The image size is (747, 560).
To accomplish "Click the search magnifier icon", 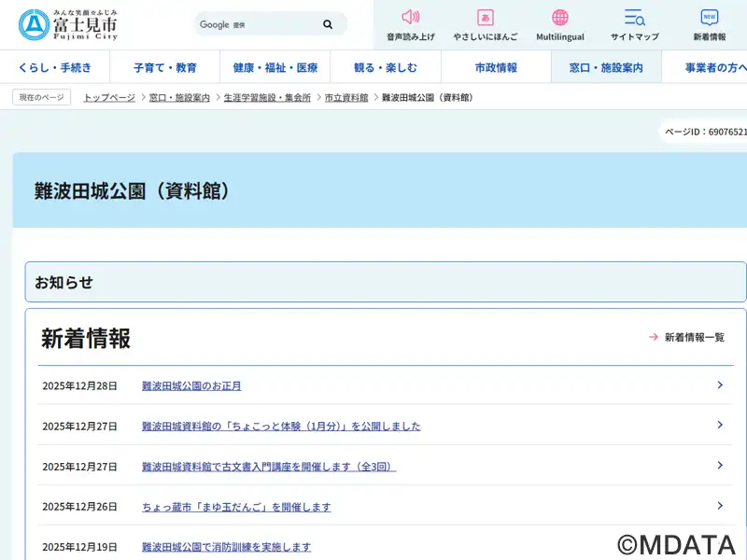I will (328, 24).
